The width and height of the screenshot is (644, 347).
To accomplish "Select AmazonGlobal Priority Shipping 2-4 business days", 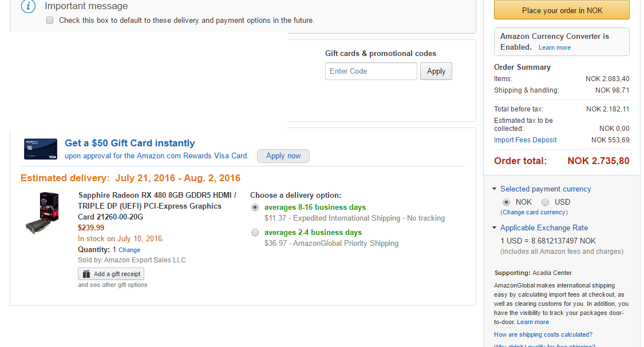I will (x=255, y=233).
